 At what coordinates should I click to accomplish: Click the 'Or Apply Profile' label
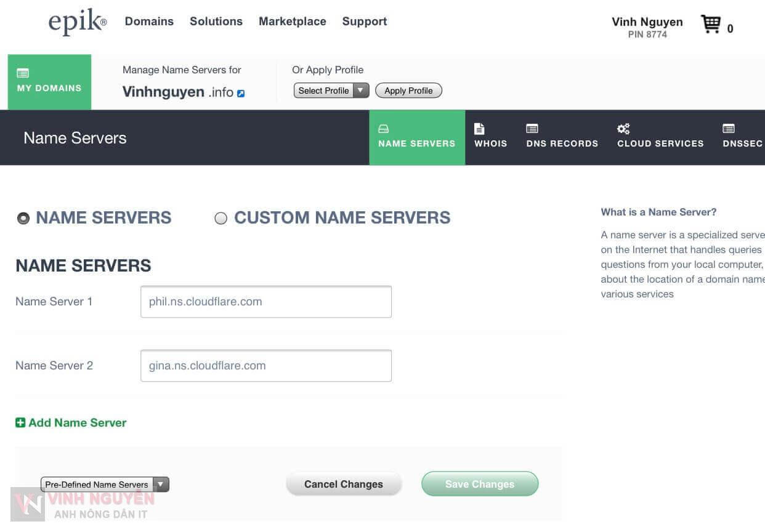click(328, 70)
